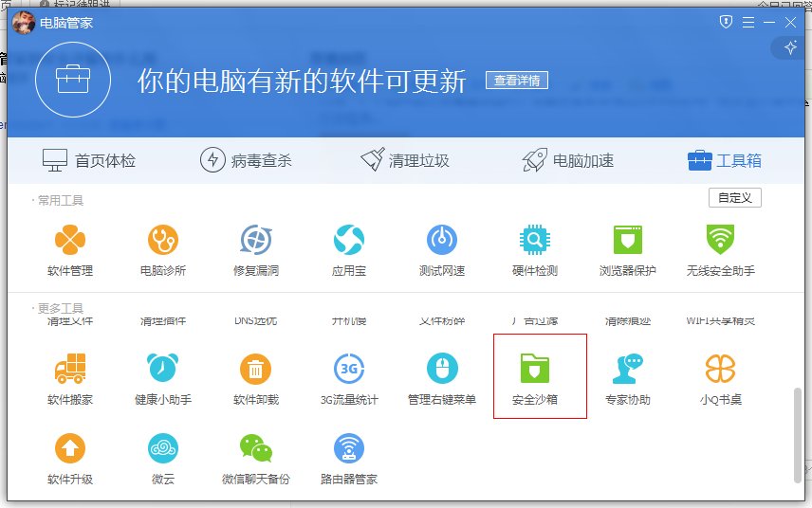Launch the 微云 cloud tool
This screenshot has width=812, height=508.
point(163,459)
